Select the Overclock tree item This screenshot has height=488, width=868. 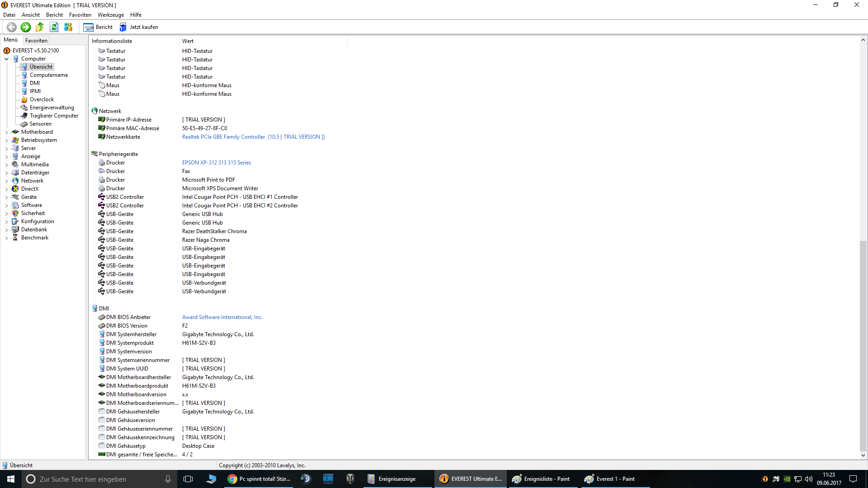click(42, 99)
